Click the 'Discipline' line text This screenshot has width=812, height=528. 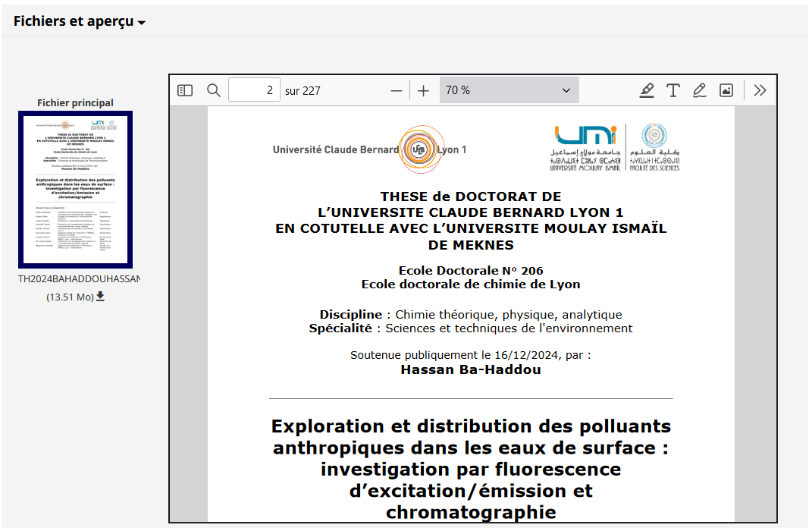tap(471, 315)
